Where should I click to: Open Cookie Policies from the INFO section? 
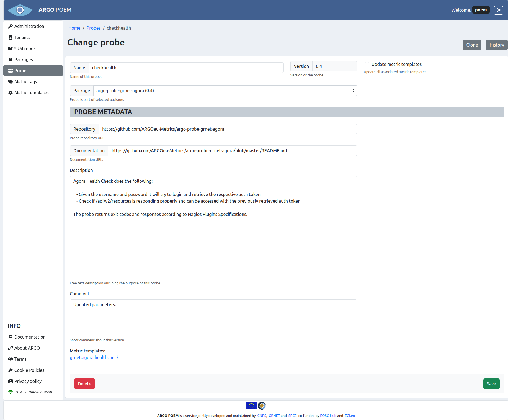(x=29, y=370)
